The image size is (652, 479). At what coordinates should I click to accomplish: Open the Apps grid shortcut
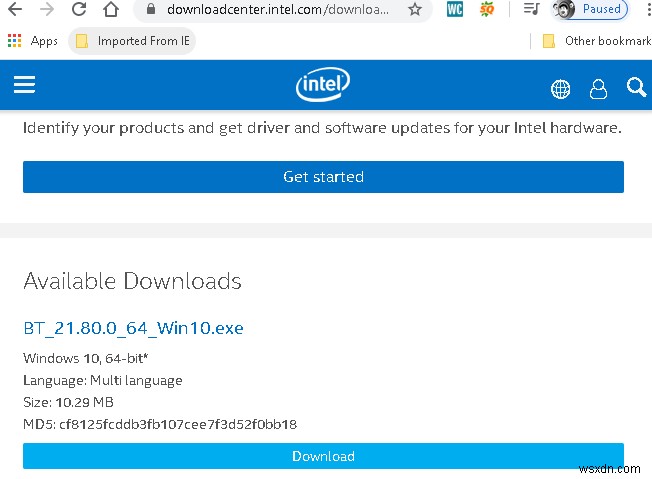pos(32,41)
